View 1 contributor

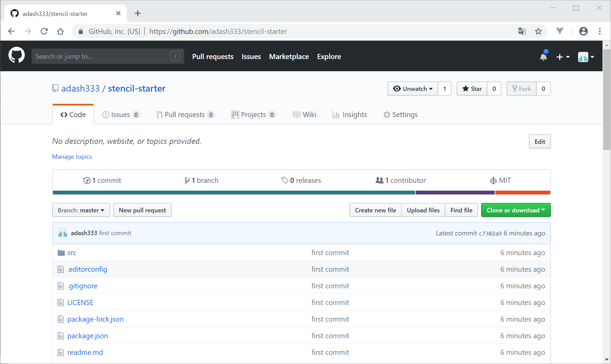tap(401, 180)
